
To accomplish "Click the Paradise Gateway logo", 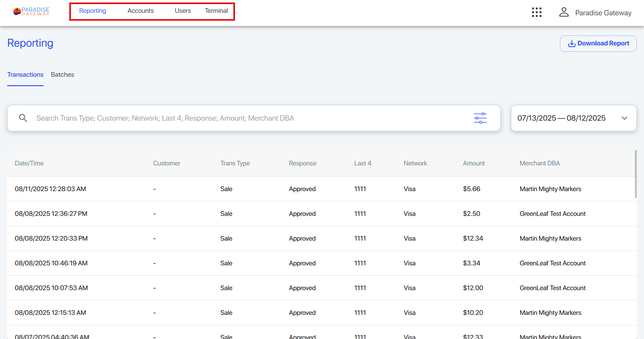I will 31,12.
